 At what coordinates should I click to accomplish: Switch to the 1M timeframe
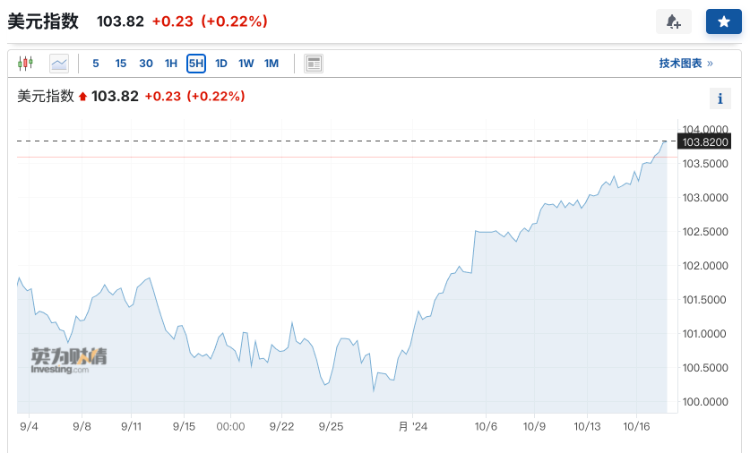coord(271,63)
